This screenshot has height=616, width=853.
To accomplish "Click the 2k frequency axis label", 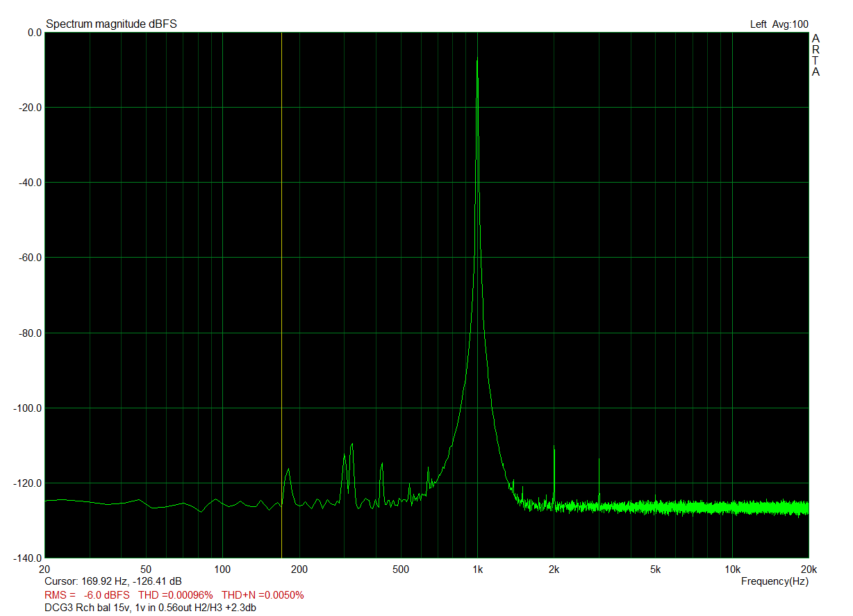I will coord(554,569).
